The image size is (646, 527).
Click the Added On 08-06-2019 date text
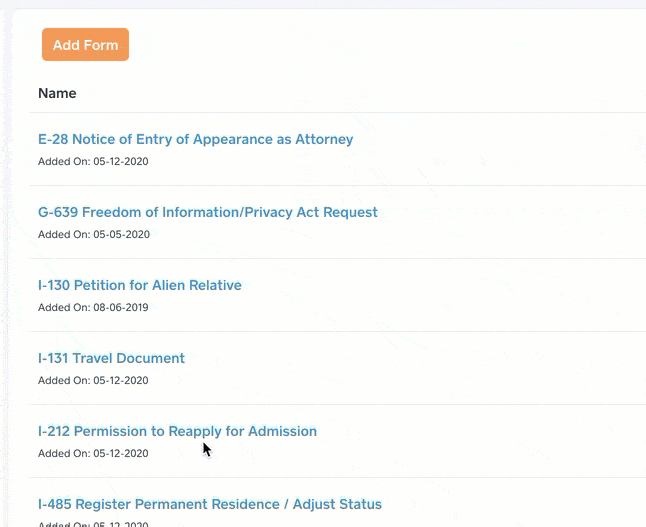pyautogui.click(x=93, y=307)
